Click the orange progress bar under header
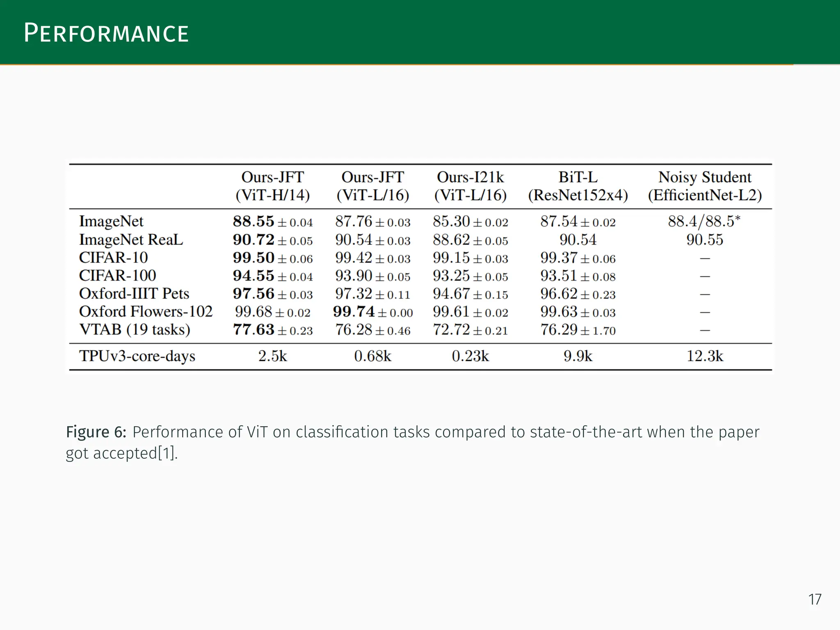Image resolution: width=840 pixels, height=630 pixels. coord(396,64)
